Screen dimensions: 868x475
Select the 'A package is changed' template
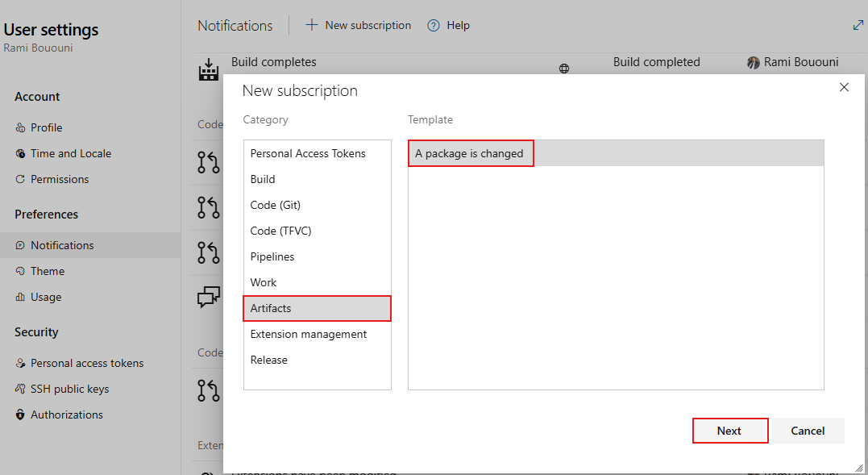click(x=471, y=152)
